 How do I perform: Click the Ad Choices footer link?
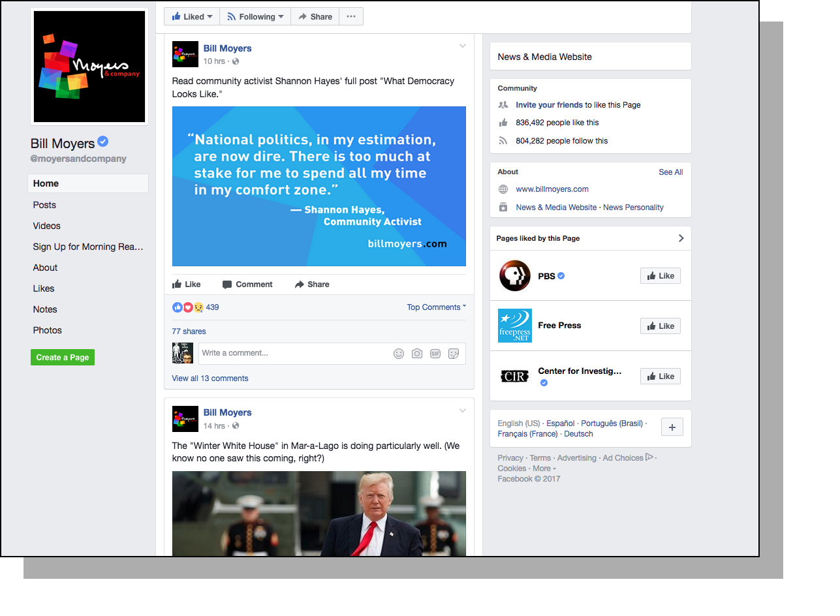628,458
